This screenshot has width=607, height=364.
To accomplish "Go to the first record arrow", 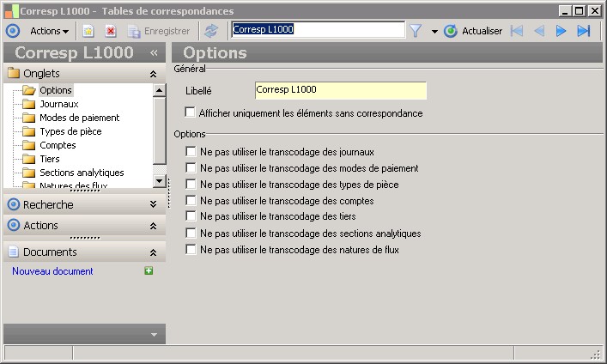I will (517, 31).
